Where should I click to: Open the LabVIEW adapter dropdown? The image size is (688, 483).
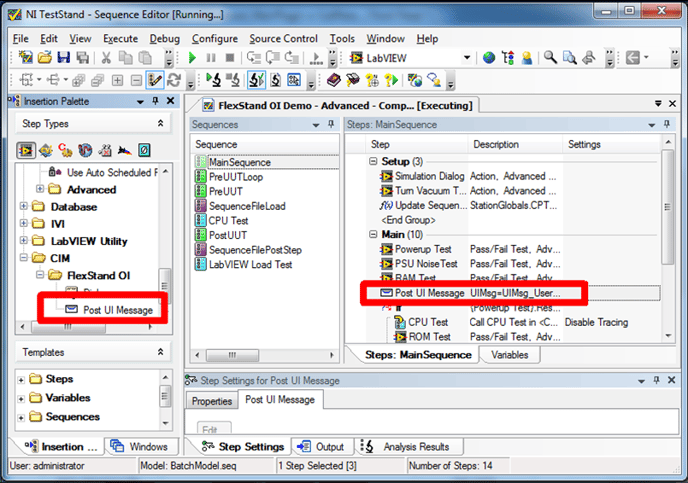(467, 57)
